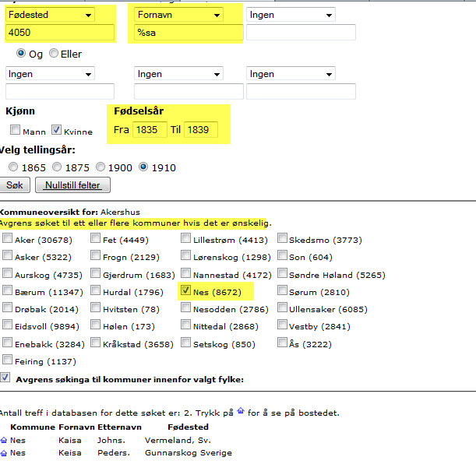Check Feiring (1137) municipality
The image size is (476, 464).
tap(7, 360)
